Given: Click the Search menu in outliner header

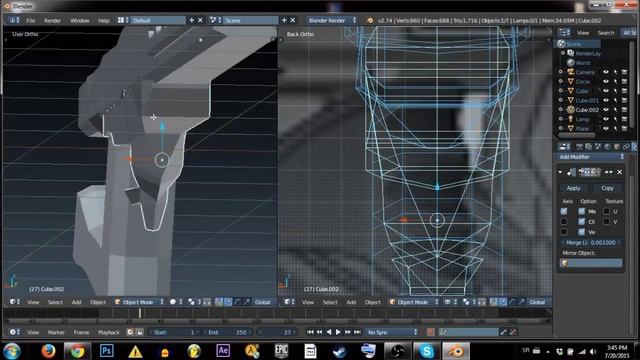Looking at the screenshot, I should pyautogui.click(x=606, y=33).
